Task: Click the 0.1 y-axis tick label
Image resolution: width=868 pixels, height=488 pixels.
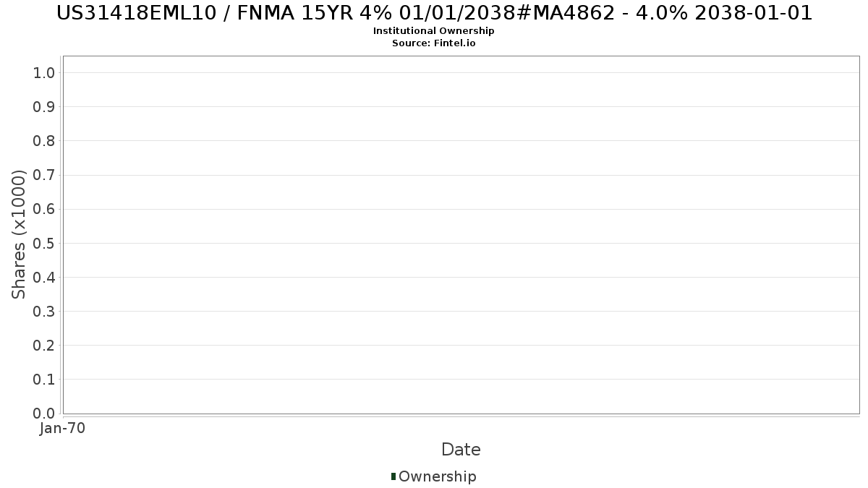Action: click(x=44, y=379)
